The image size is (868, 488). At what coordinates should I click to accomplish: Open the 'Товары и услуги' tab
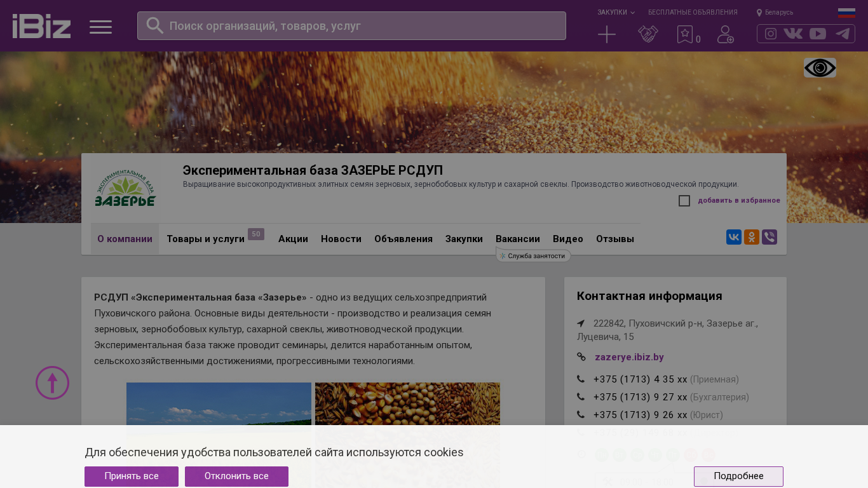click(x=206, y=239)
